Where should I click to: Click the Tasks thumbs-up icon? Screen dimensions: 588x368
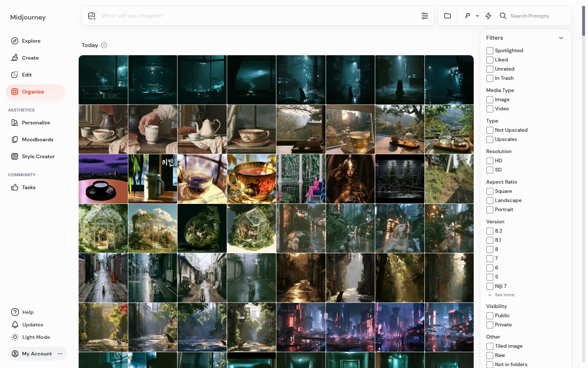[15, 187]
